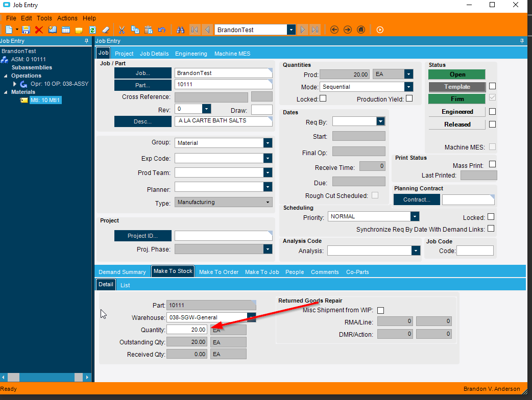Collapse the Materials tree node
Viewport: 532px width, 400px height.
[6, 92]
